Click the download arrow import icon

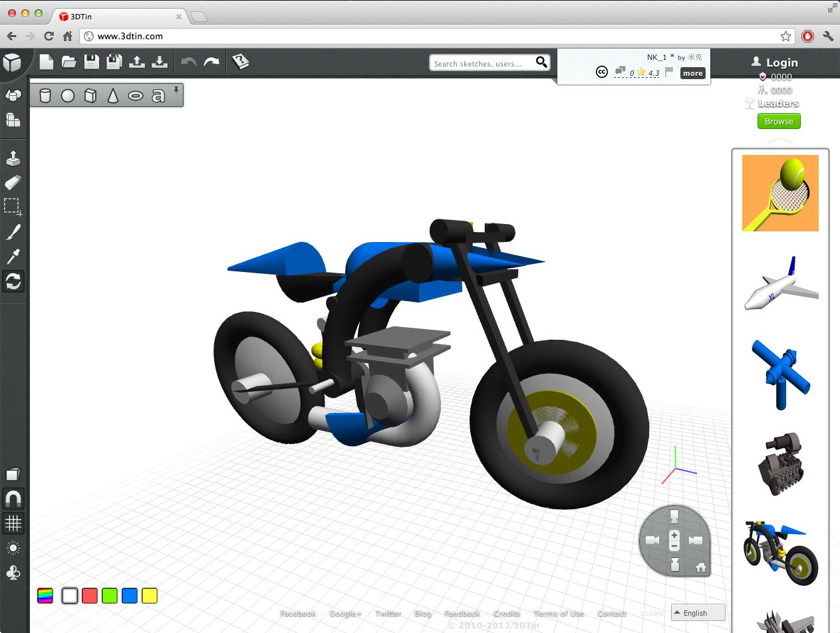[160, 62]
